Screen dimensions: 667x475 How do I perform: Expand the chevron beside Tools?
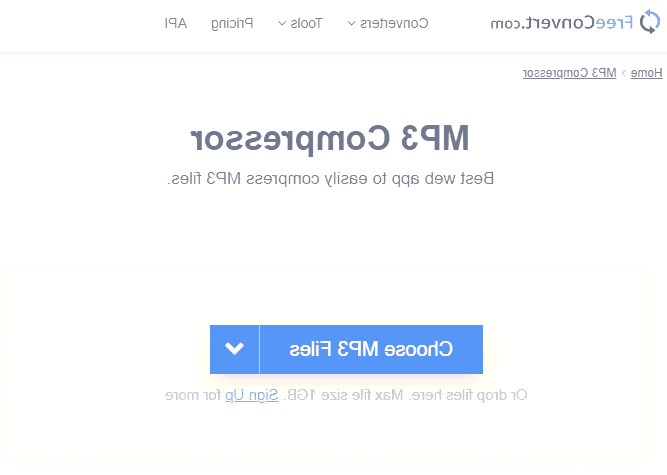click(282, 23)
